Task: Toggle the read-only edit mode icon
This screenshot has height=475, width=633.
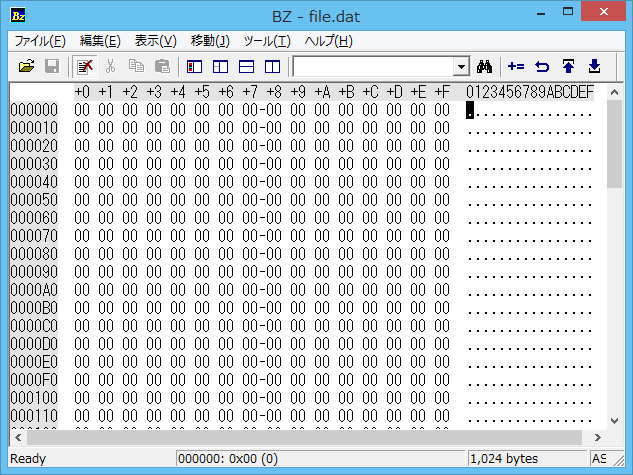Action: [x=85, y=67]
